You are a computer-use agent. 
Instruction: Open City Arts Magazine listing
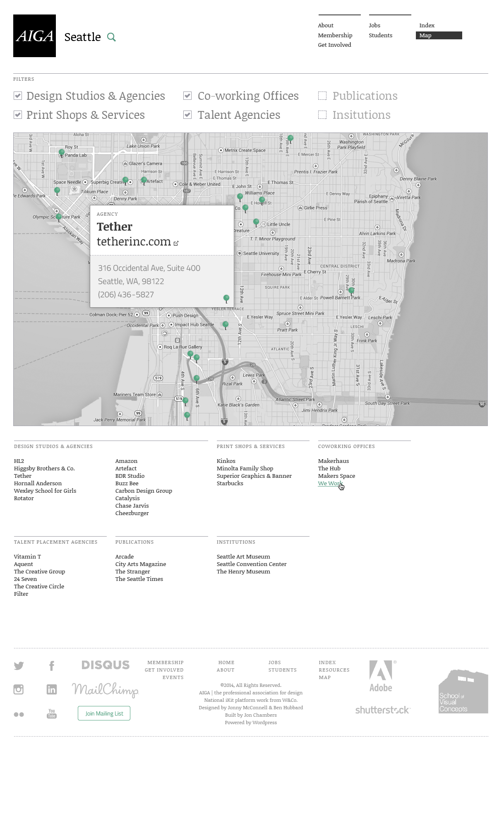coord(141,564)
